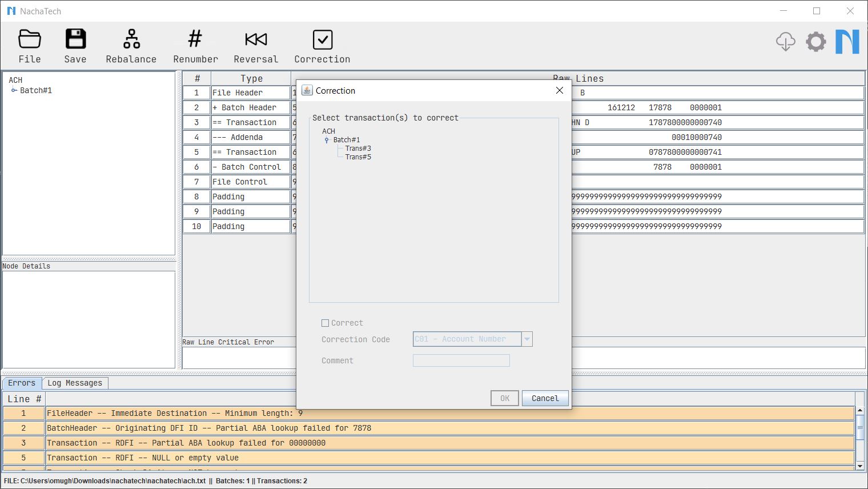
Task: Click inside the Comment input field
Action: point(461,360)
